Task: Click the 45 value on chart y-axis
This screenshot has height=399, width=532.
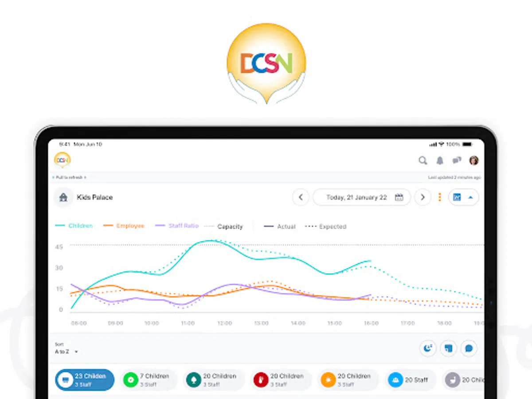Action: (59, 246)
